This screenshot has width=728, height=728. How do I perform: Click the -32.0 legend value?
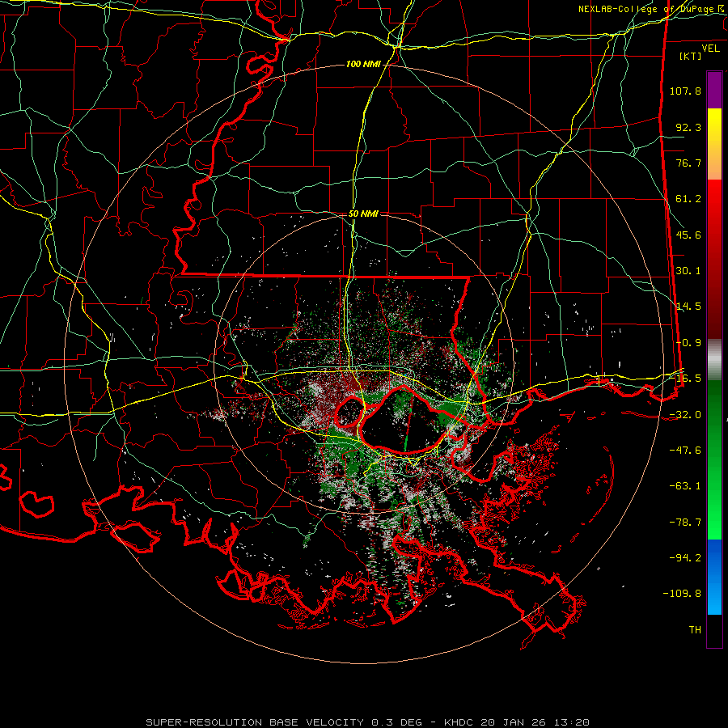coord(685,415)
